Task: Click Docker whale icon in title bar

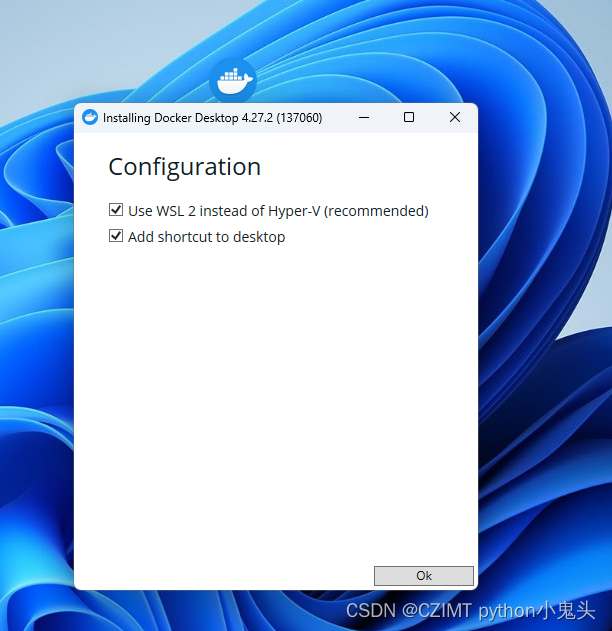Action: [x=90, y=118]
